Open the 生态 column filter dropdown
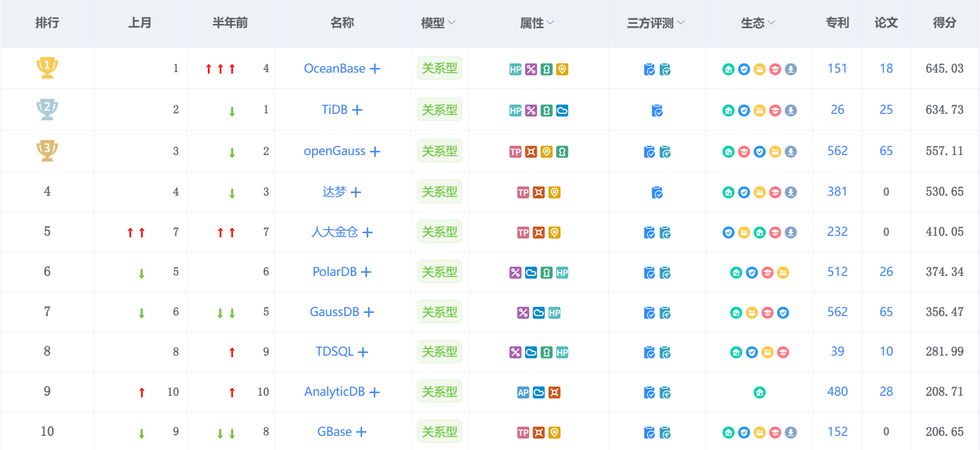980x450 pixels. coord(771,23)
